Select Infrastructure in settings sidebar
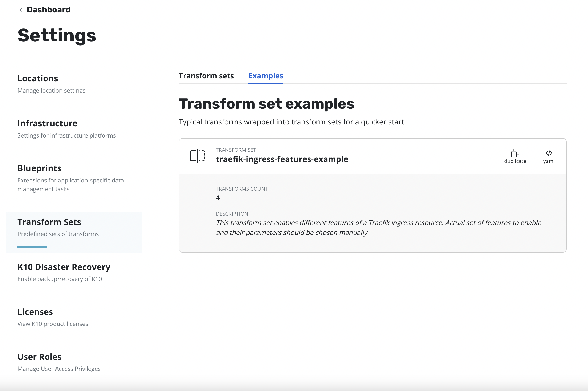588x391 pixels. click(x=47, y=124)
